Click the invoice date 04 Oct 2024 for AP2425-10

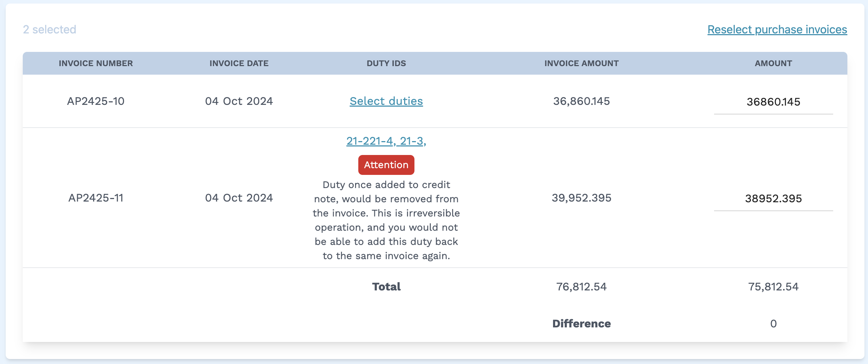[239, 101]
